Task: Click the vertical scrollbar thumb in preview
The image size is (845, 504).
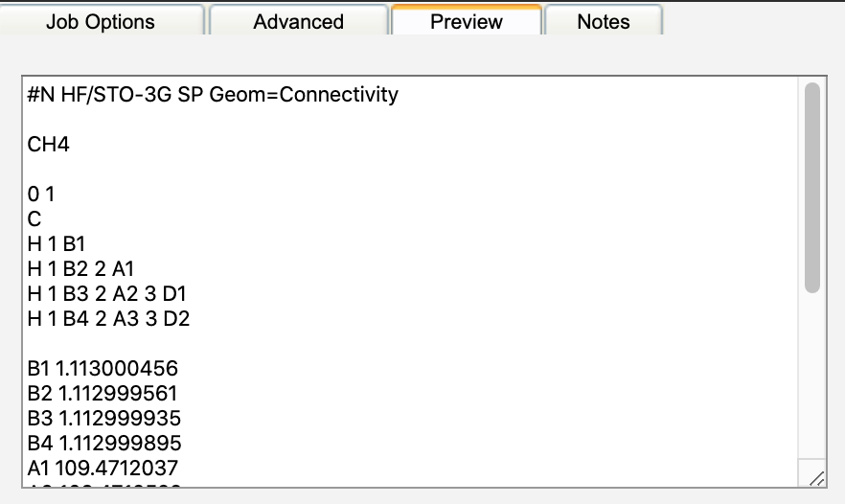Action: (x=811, y=187)
